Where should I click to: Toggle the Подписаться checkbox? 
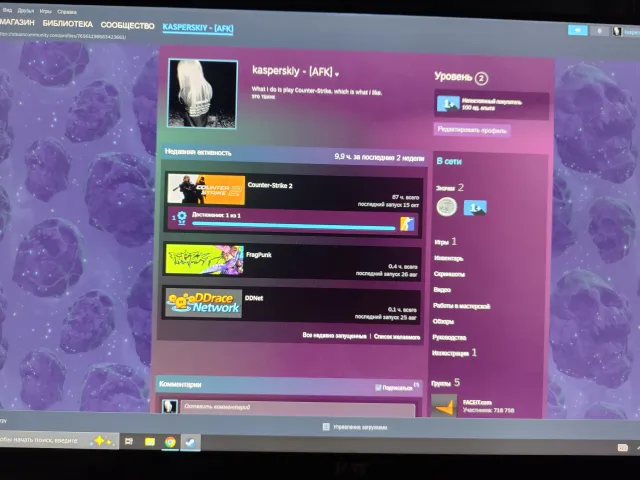point(378,387)
